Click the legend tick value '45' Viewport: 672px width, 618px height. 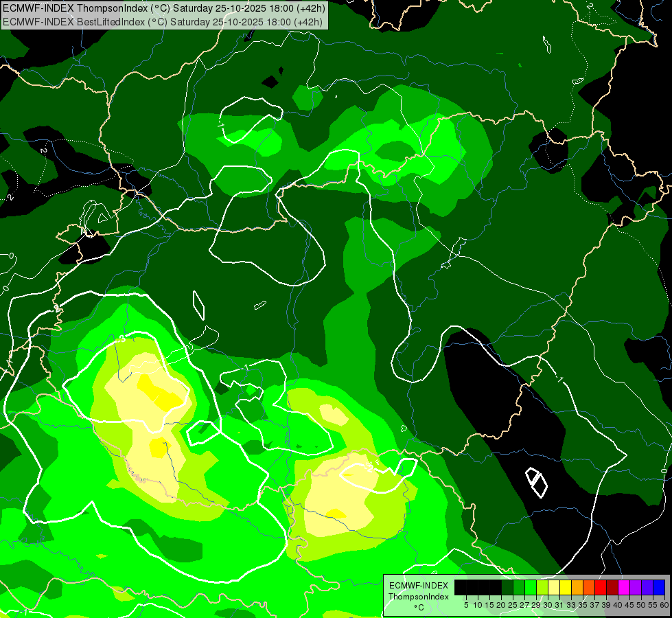(x=629, y=605)
